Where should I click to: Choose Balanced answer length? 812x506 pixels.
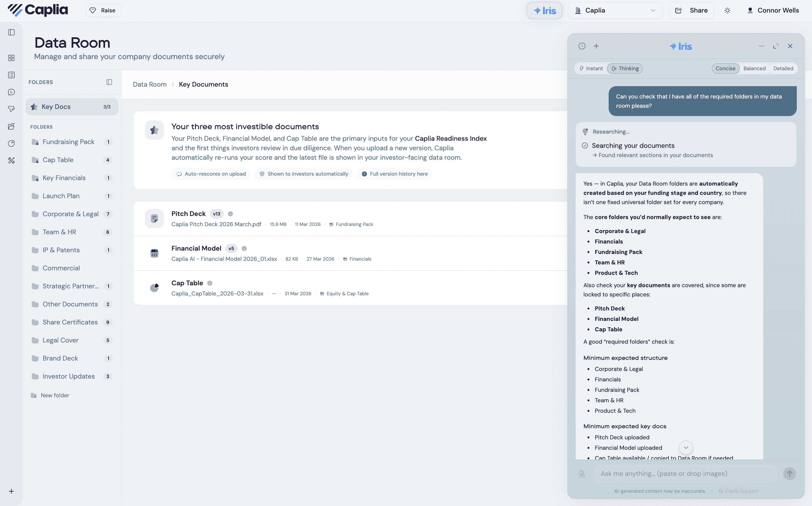[x=754, y=69]
